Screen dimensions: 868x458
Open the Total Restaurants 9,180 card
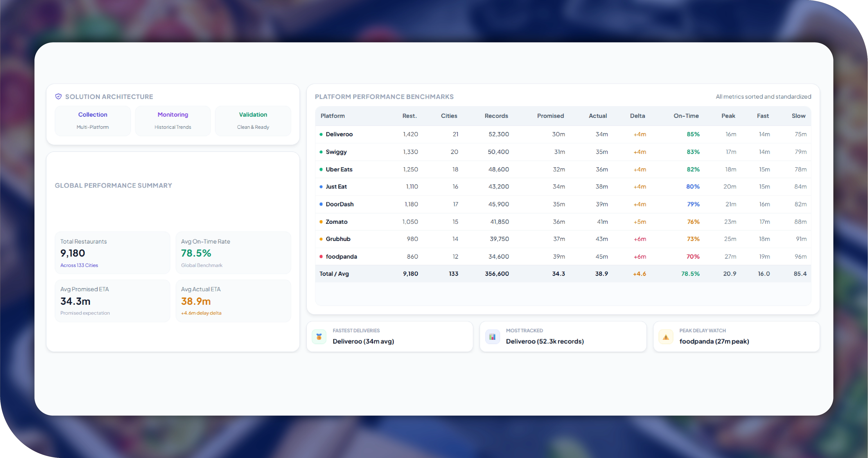coord(113,253)
